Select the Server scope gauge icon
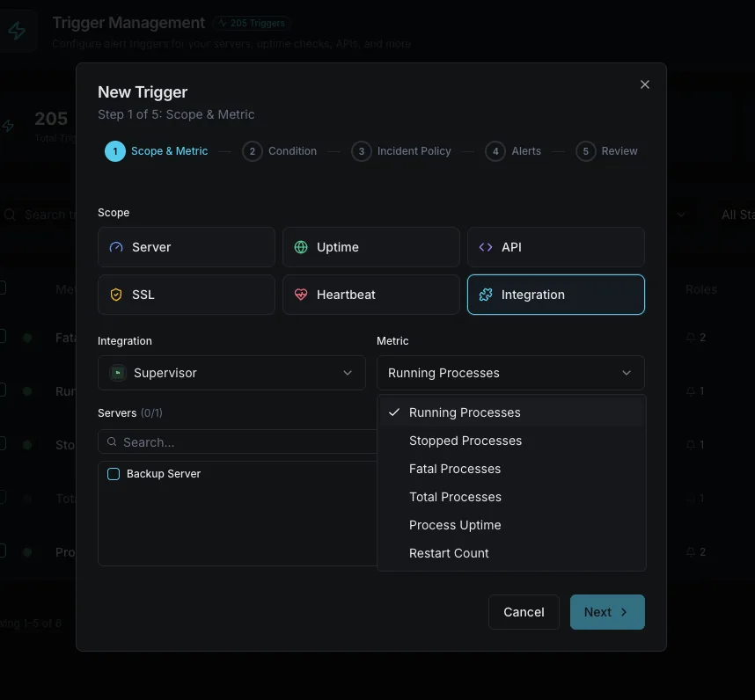This screenshot has width=755, height=700. pyautogui.click(x=116, y=247)
